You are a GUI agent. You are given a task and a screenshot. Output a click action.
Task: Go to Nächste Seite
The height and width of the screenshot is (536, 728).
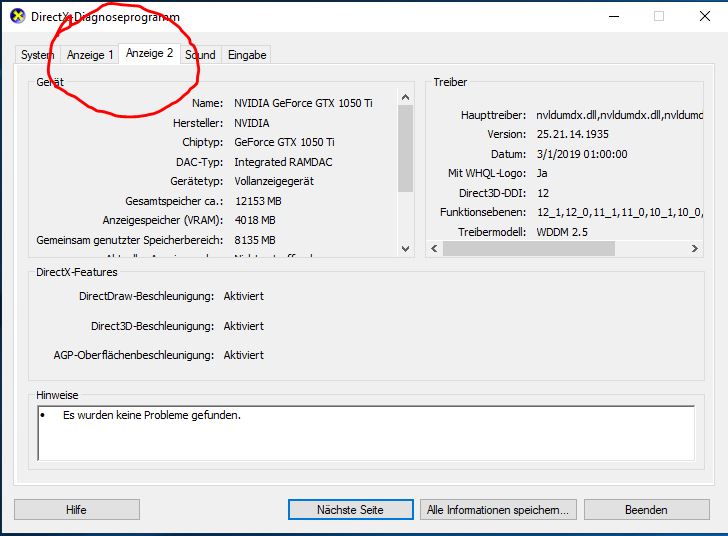[x=351, y=510]
